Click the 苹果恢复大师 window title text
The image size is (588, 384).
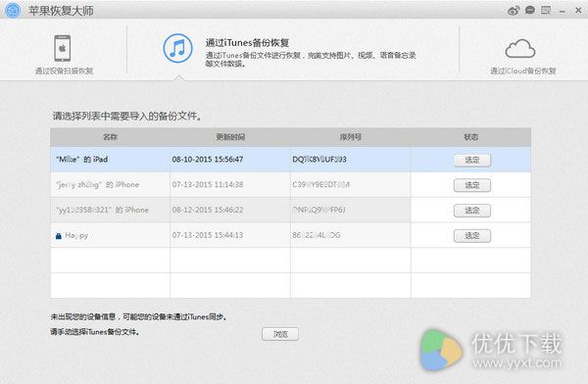[61, 11]
